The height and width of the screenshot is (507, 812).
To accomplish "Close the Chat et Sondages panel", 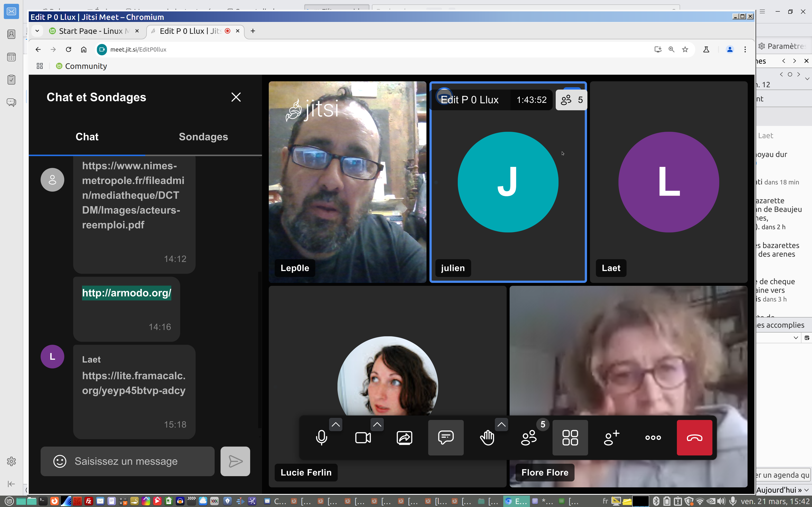I will pos(236,97).
